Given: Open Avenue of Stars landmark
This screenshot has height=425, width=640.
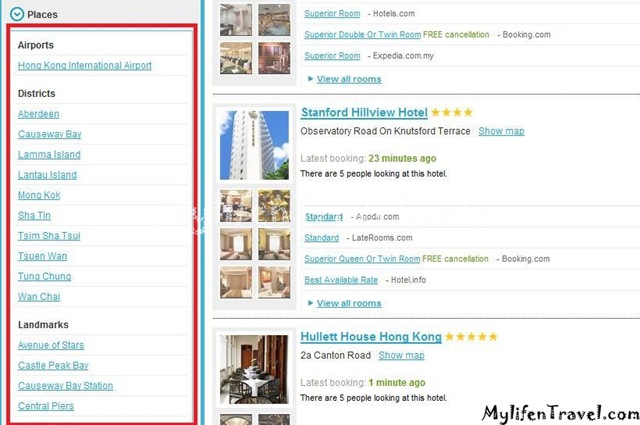Looking at the screenshot, I should [x=51, y=345].
